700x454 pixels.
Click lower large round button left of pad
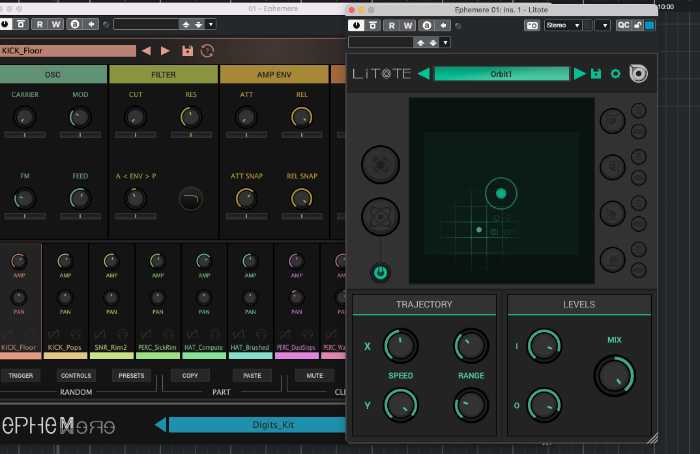380,217
